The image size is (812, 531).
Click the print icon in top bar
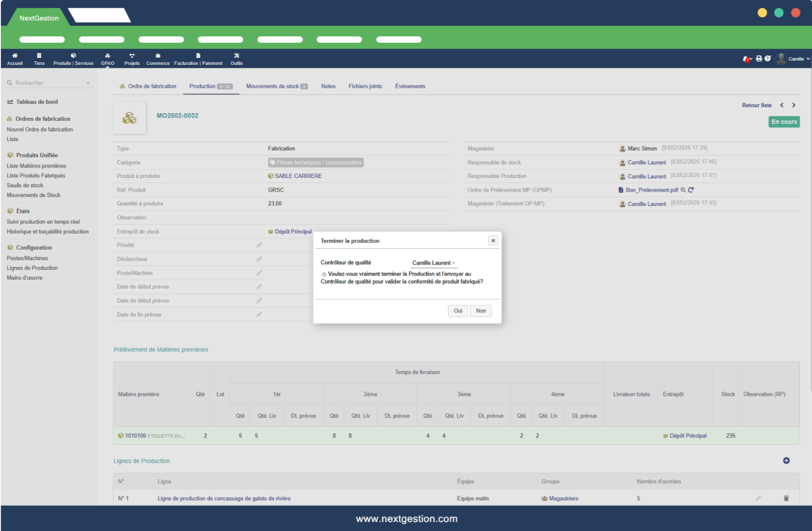click(x=759, y=59)
